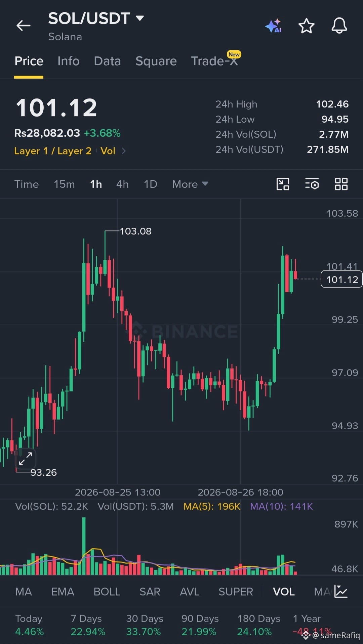Image resolution: width=363 pixels, height=644 pixels.
Task: Click the Today 4.46% performance
Action: 30,625
